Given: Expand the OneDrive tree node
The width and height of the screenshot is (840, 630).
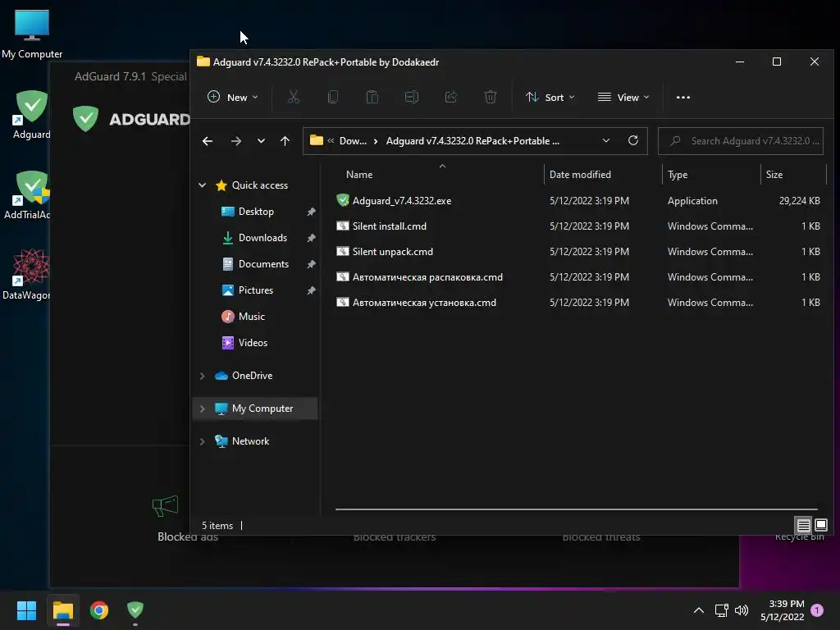Looking at the screenshot, I should point(202,376).
